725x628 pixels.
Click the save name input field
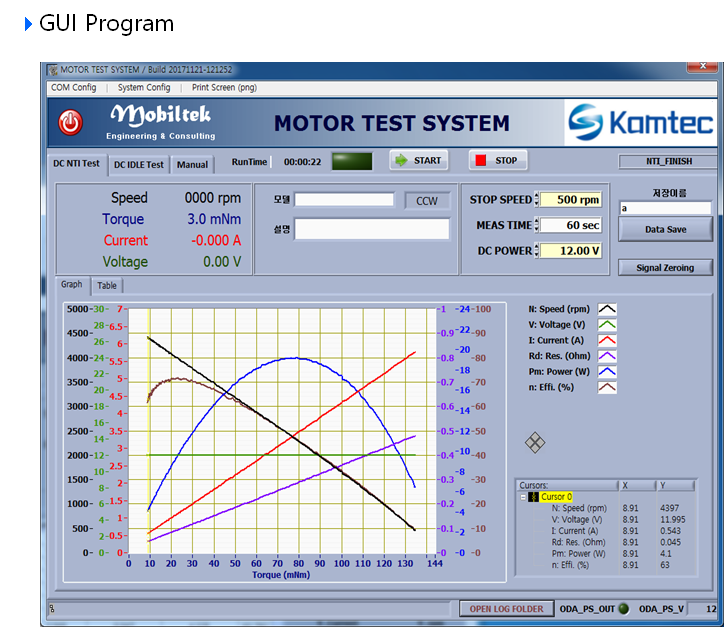coord(665,208)
